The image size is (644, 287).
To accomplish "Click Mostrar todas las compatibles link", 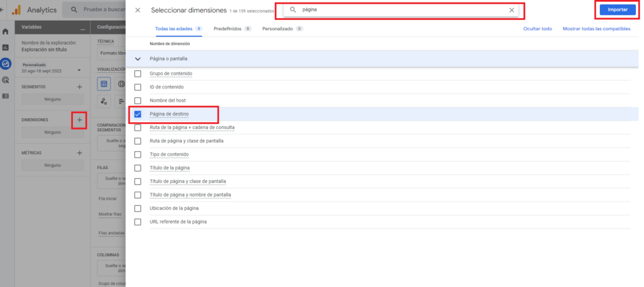I will click(596, 29).
